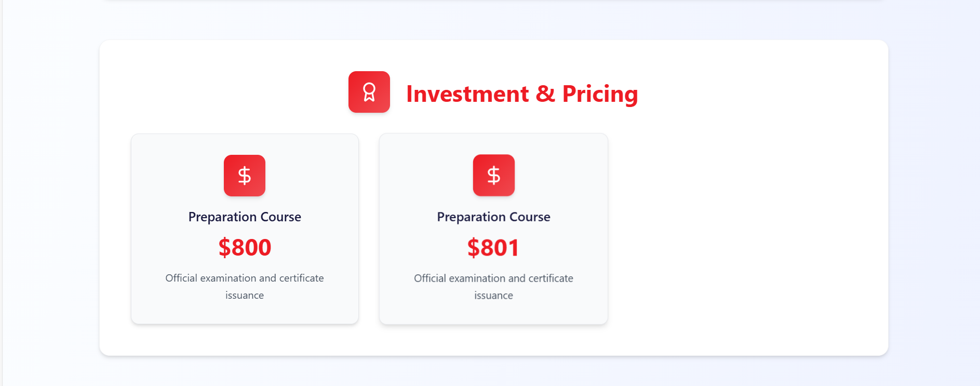Screen dimensions: 980x386
Task: Click the empty space right of the $801 card
Action: 743,229
